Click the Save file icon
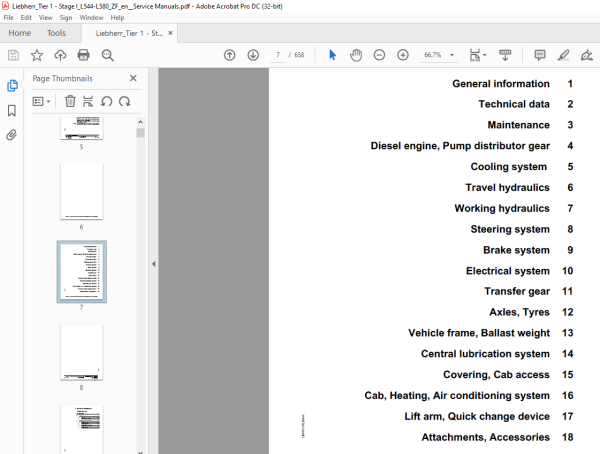 [13, 55]
